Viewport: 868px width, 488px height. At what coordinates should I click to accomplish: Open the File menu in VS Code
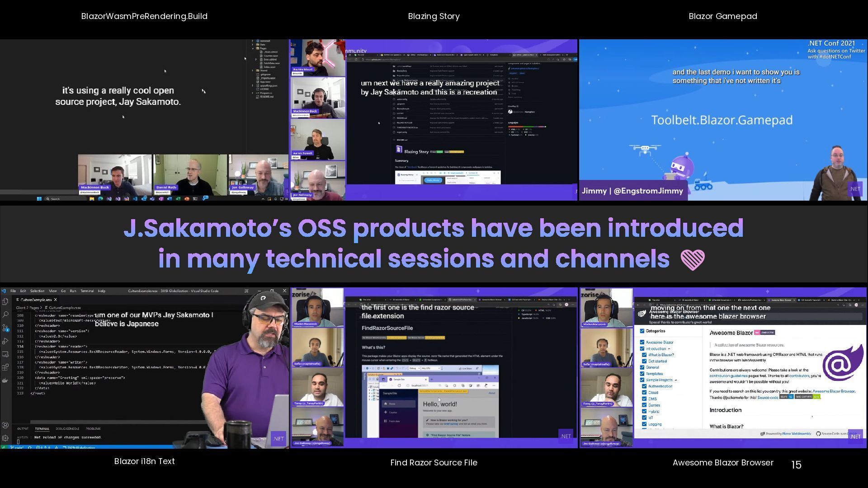click(13, 291)
